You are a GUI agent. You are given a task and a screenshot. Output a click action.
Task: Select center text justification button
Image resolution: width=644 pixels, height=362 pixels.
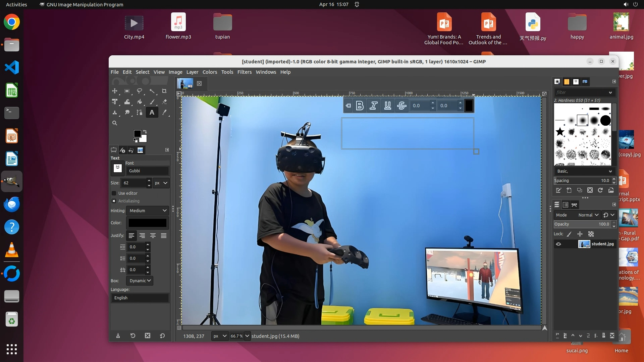pyautogui.click(x=153, y=236)
